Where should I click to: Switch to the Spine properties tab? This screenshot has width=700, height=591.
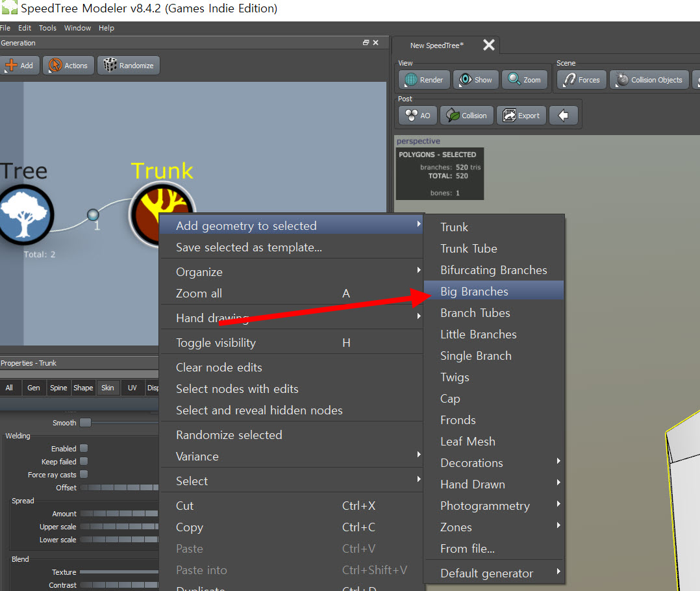click(x=58, y=388)
